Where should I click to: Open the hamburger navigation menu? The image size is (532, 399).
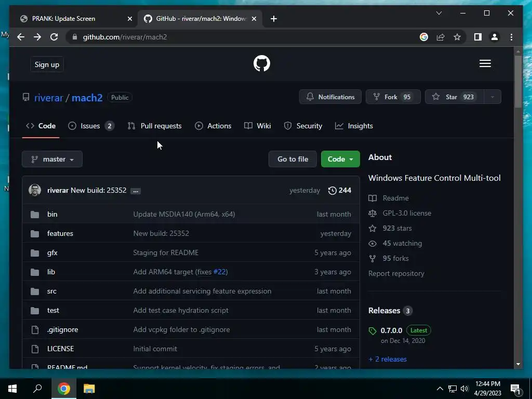485,63
